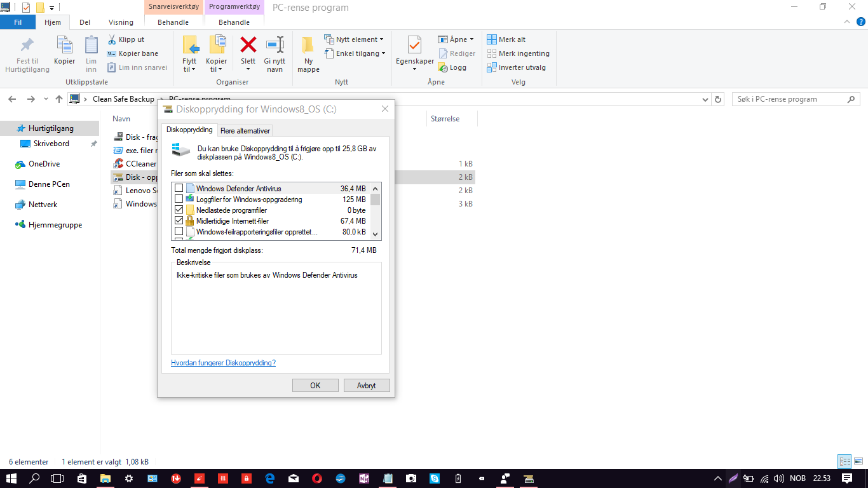The width and height of the screenshot is (868, 488).
Task: Select Hjemmegruppe in the navigation pane
Action: 55,225
